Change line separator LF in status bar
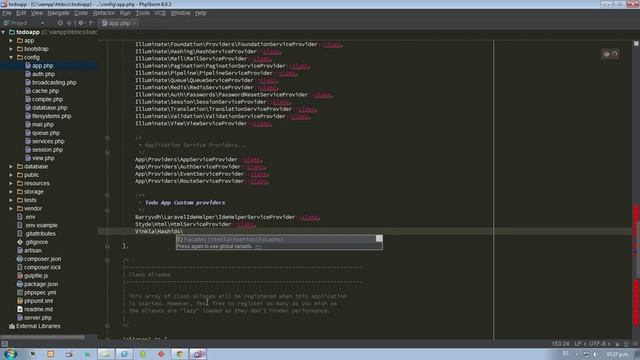 click(x=580, y=344)
